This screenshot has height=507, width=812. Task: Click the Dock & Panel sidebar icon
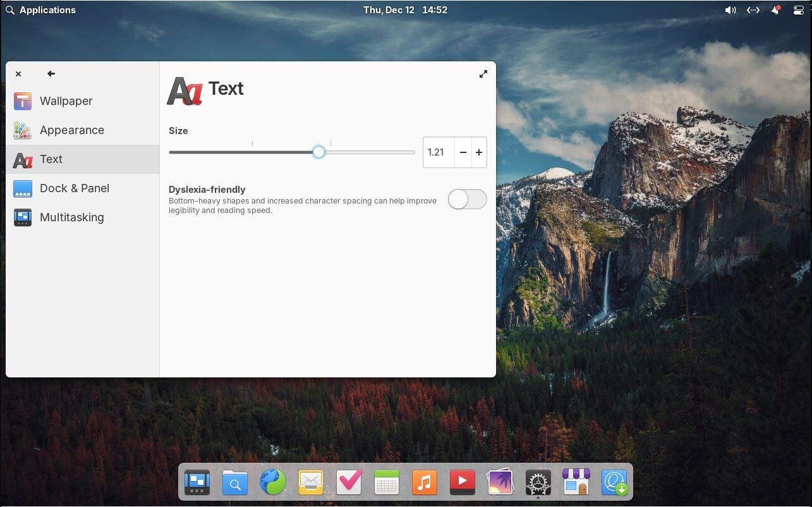23,188
